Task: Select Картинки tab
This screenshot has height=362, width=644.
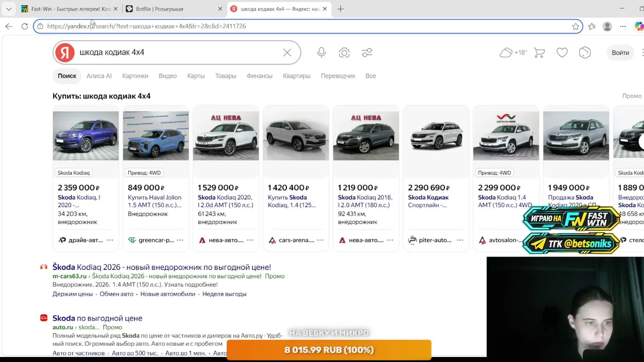Action: tap(135, 76)
